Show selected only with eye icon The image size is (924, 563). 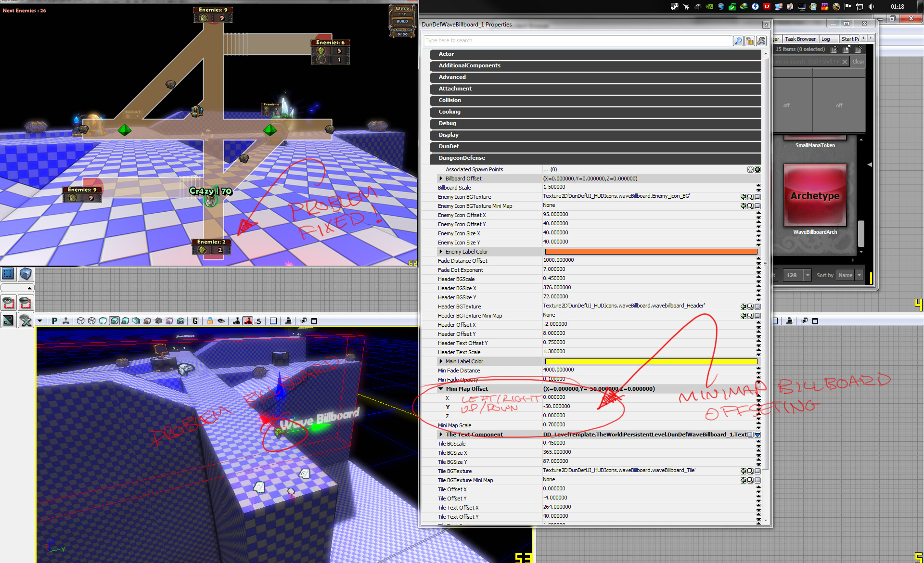click(8, 303)
